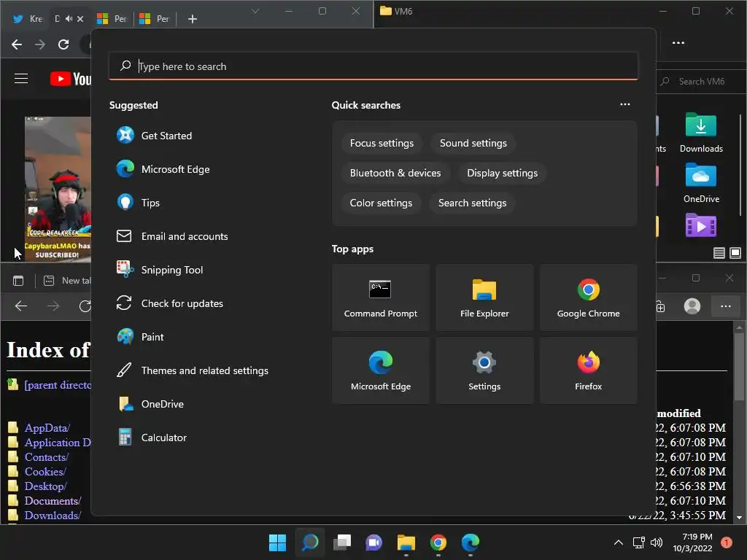Open OneDrive folder in VM6 window
This screenshot has height=560, width=747.
(x=701, y=183)
